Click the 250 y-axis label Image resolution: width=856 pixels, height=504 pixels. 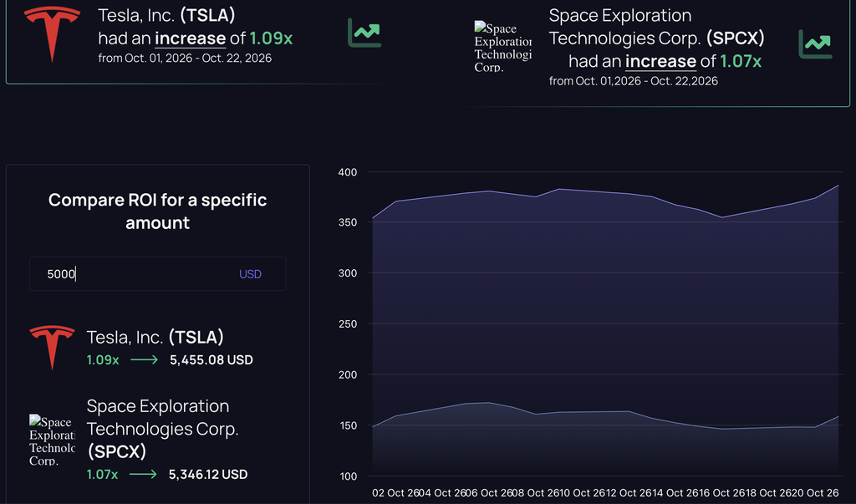pyautogui.click(x=348, y=323)
